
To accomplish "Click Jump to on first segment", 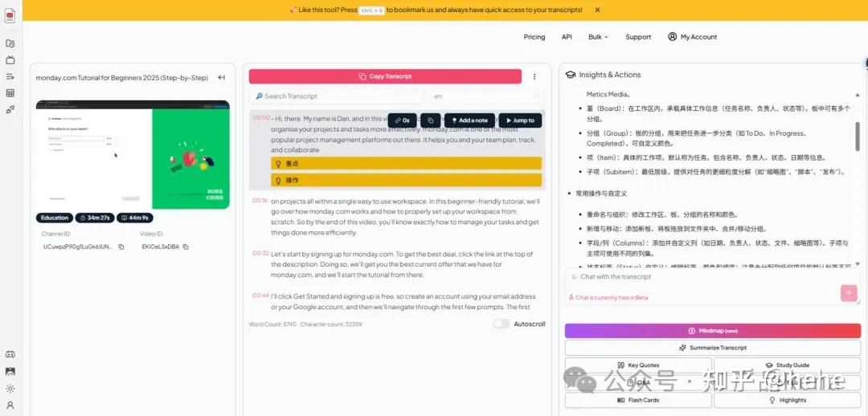I will coord(519,120).
